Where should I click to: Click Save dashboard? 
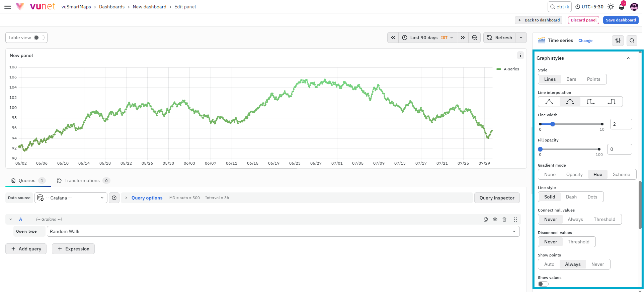coord(621,20)
